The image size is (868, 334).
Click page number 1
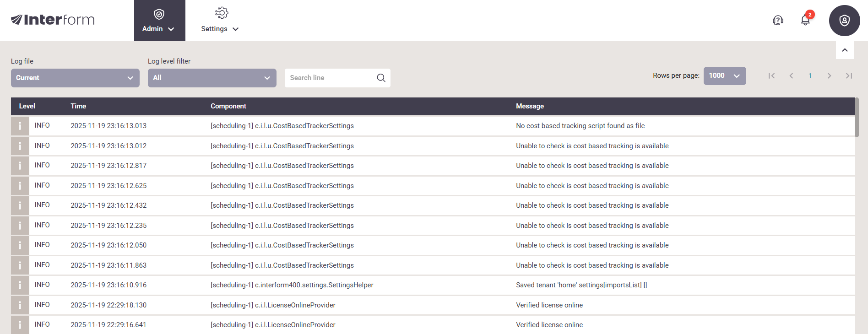pos(810,76)
